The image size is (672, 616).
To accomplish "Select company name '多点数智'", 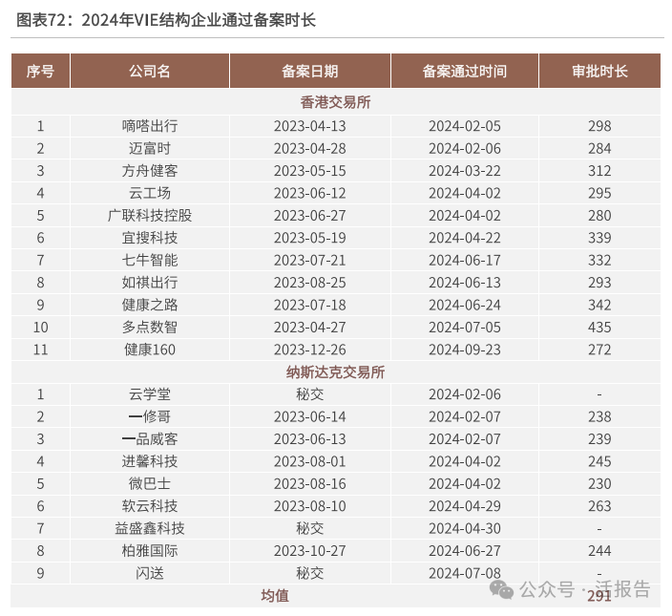I will pyautogui.click(x=150, y=327).
